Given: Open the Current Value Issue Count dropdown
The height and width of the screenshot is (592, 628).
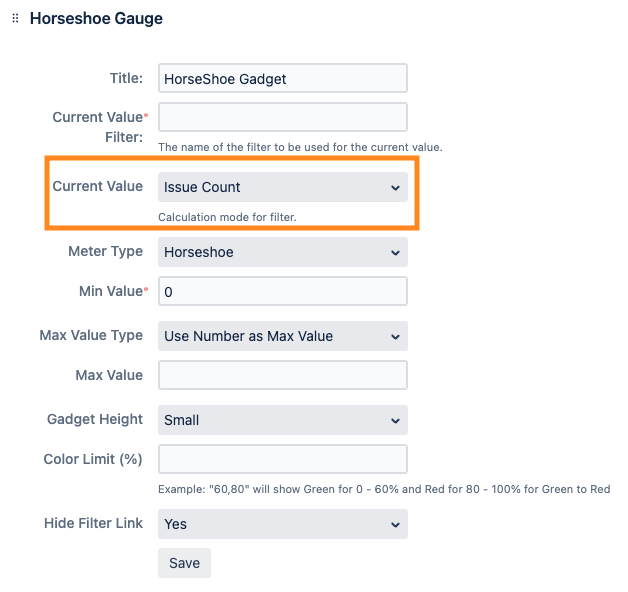Looking at the screenshot, I should 282,187.
